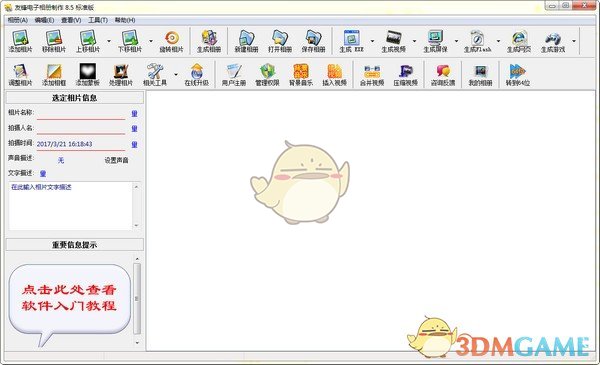Screen dimensions: 600x365
Task: Expand the dropdown arrow next to 下移相片
Action: click(151, 41)
